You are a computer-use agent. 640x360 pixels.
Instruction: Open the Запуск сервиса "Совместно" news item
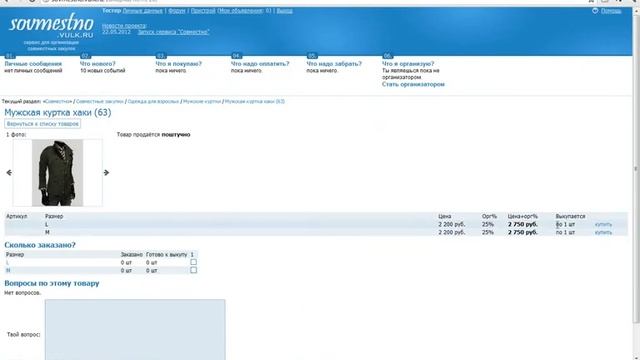pyautogui.click(x=173, y=32)
